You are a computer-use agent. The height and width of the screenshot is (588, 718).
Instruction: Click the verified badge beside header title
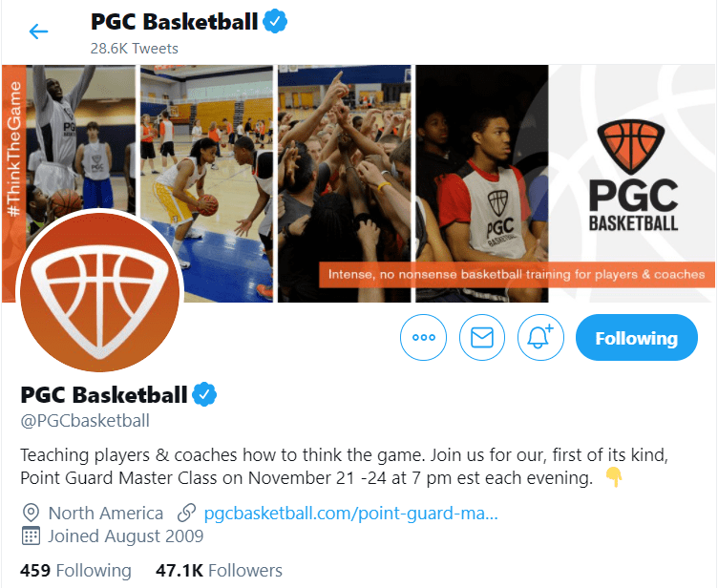(x=275, y=22)
